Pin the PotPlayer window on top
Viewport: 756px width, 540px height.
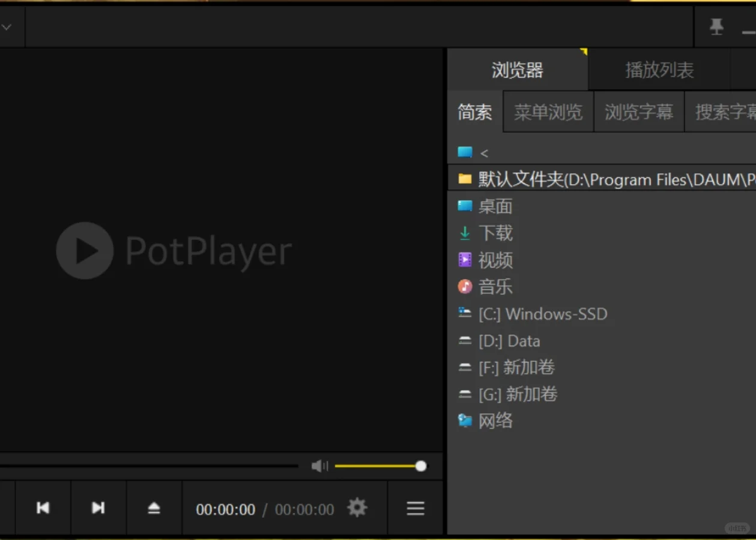[716, 26]
